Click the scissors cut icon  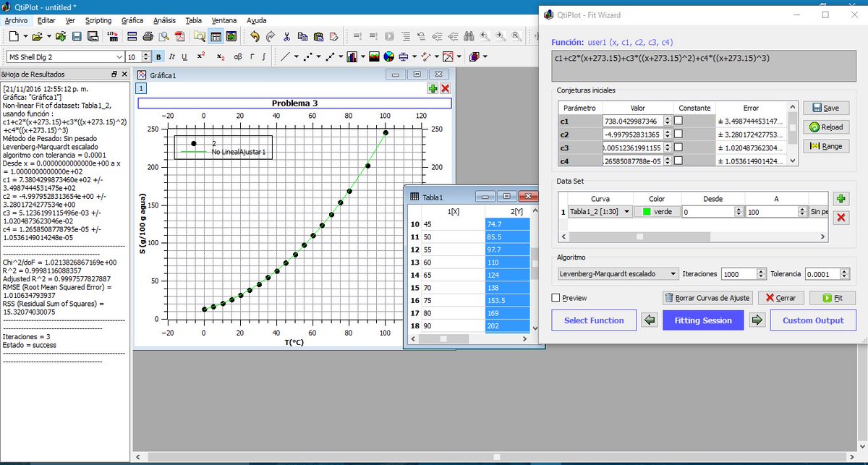286,36
